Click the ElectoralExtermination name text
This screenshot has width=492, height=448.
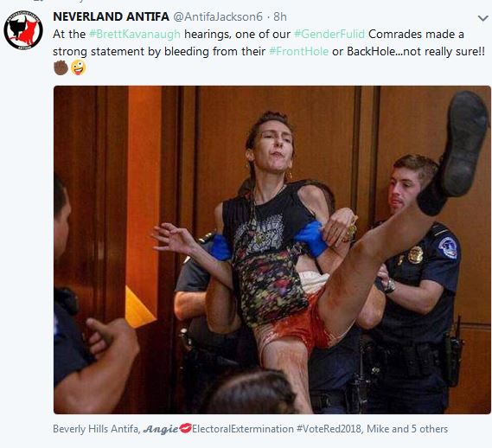click(243, 429)
